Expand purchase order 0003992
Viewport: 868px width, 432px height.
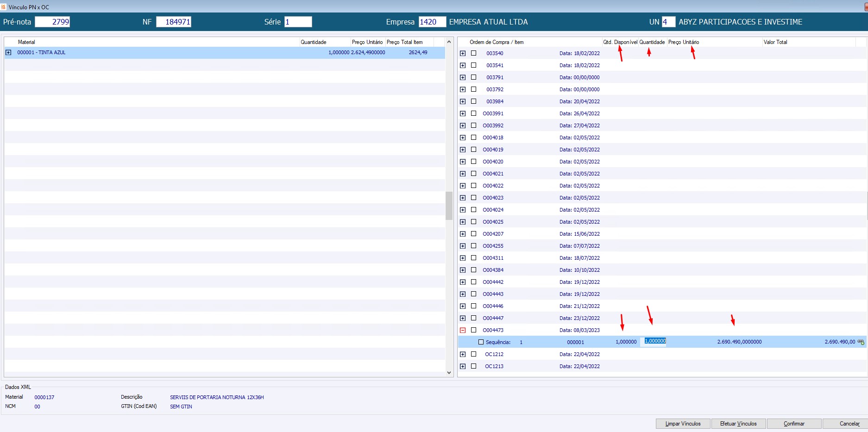point(463,125)
